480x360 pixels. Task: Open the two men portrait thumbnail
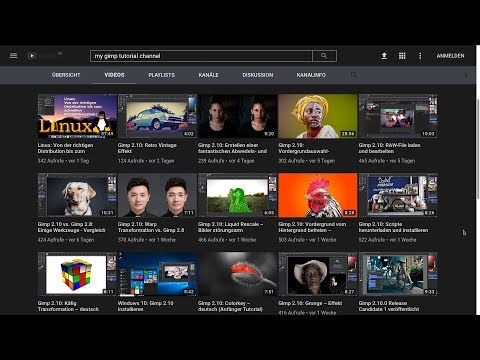(157, 195)
